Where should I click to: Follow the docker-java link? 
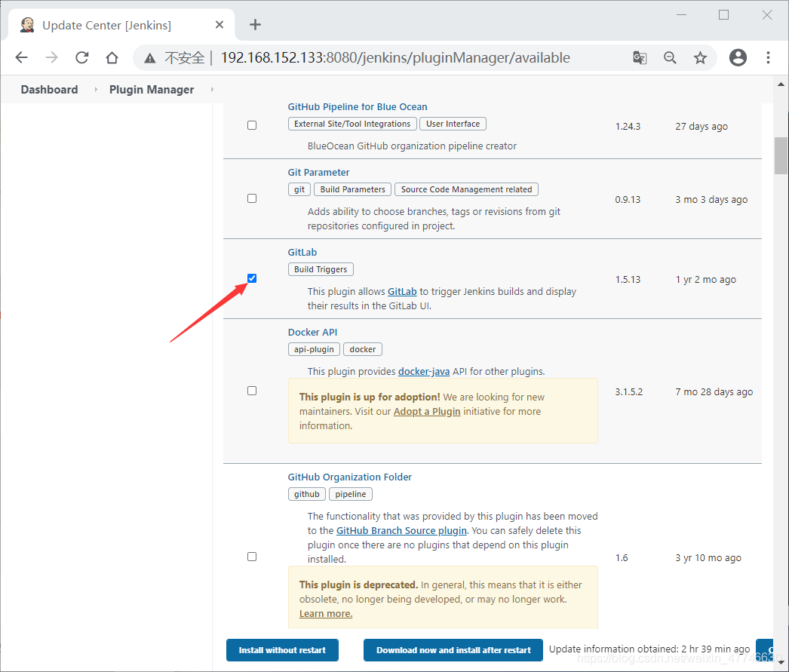tap(424, 371)
